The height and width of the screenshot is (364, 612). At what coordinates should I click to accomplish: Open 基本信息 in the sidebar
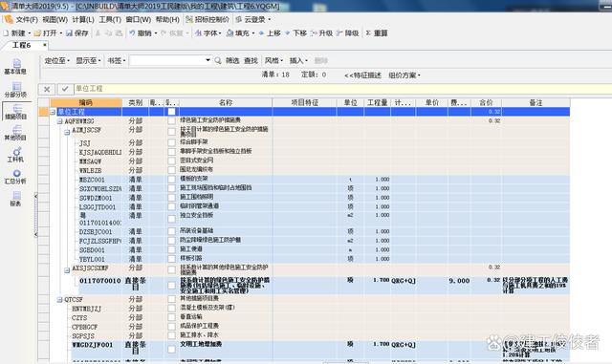pyautogui.click(x=15, y=67)
